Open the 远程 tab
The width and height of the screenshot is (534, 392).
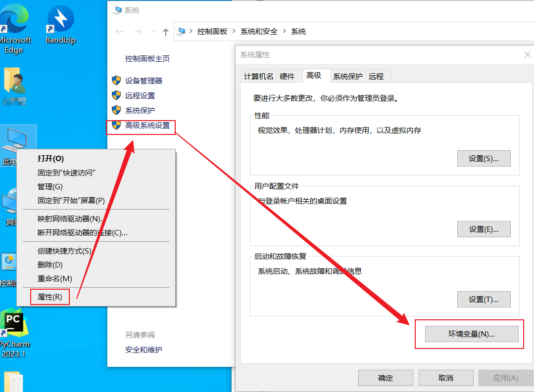coord(376,76)
